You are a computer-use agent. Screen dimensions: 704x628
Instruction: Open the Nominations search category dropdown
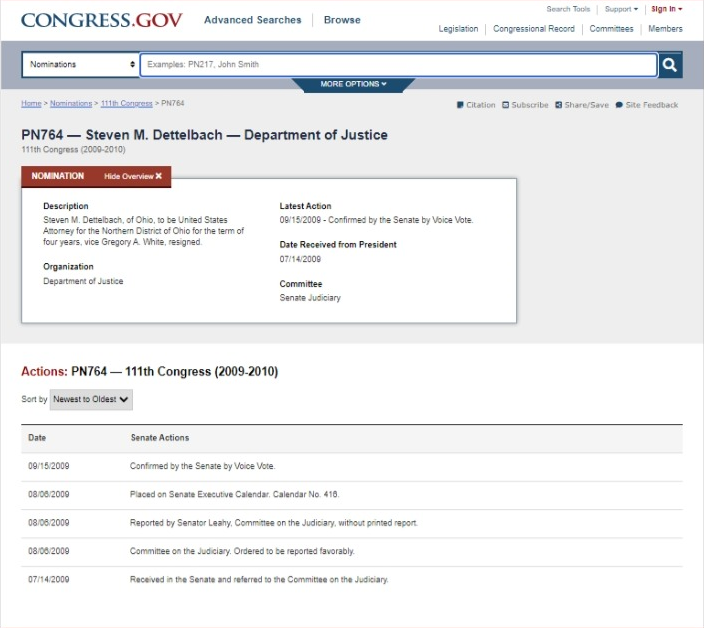pyautogui.click(x=81, y=64)
